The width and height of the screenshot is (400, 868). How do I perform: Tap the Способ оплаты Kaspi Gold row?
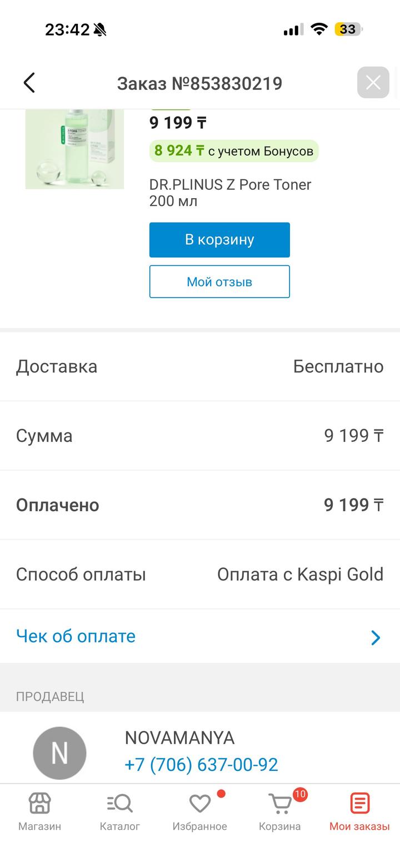pyautogui.click(x=200, y=574)
